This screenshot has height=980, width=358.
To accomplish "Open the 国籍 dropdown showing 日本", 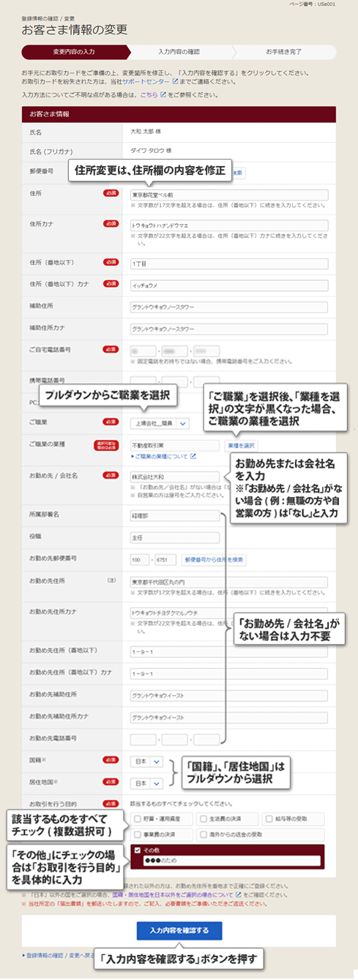I will pos(149,761).
